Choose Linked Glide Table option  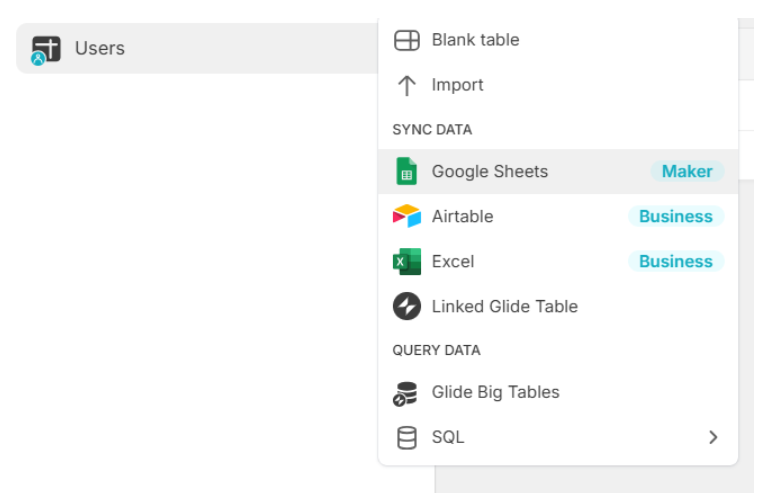(504, 306)
